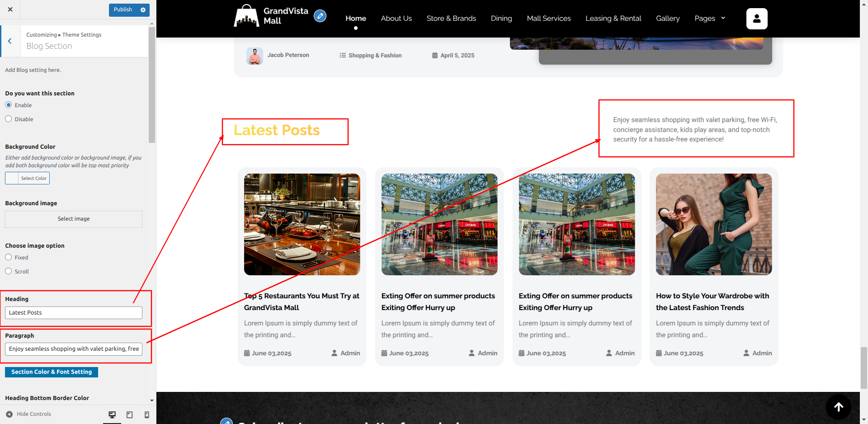Go back to Theme Settings
Screen dimensions: 868x424
pyautogui.click(x=10, y=41)
